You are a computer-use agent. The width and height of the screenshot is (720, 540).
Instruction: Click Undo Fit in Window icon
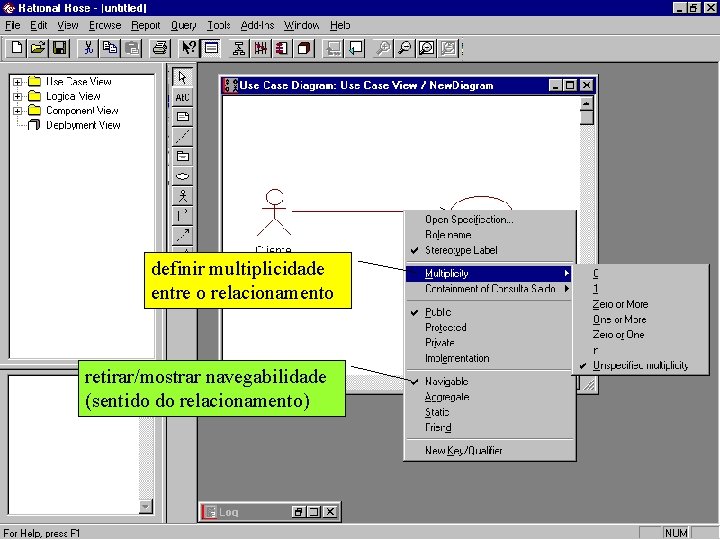coord(449,48)
